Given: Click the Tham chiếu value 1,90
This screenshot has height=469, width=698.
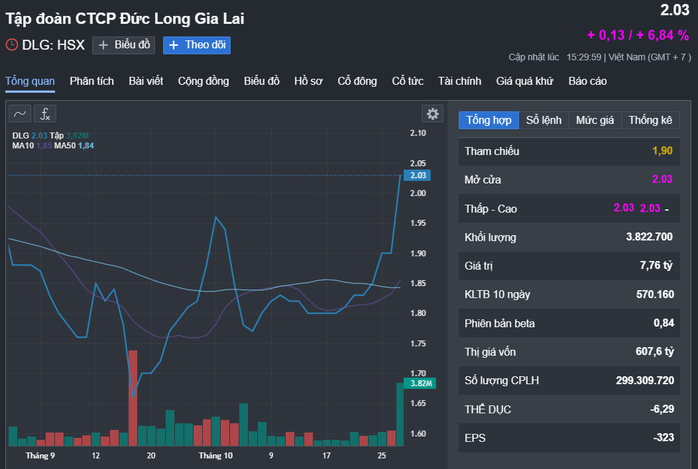Looking at the screenshot, I should coord(662,151).
